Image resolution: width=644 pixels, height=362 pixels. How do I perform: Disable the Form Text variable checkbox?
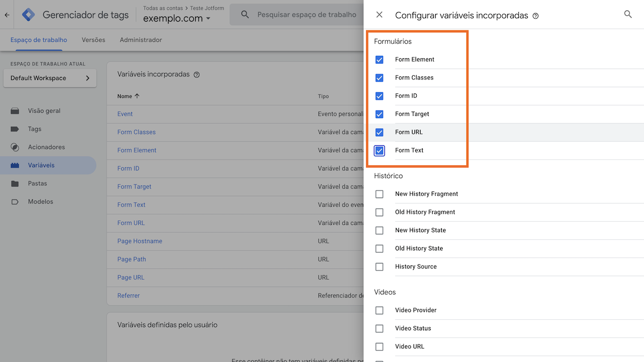379,150
